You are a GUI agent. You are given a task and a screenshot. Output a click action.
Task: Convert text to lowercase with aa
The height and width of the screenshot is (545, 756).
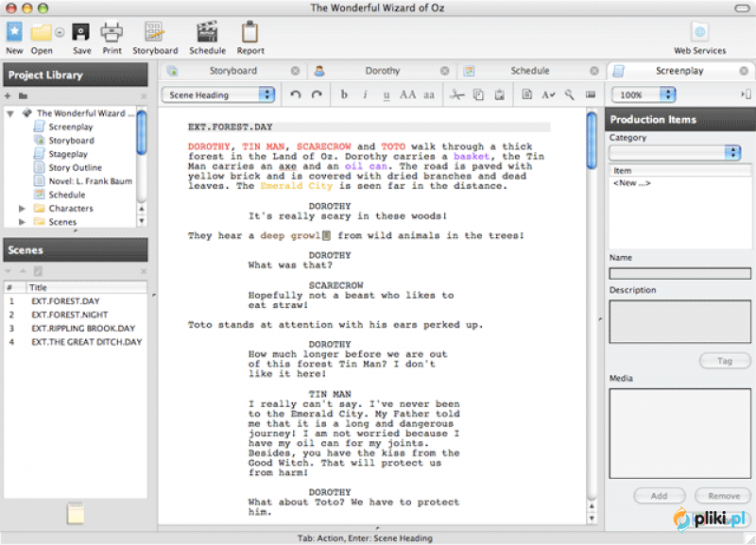(x=429, y=95)
